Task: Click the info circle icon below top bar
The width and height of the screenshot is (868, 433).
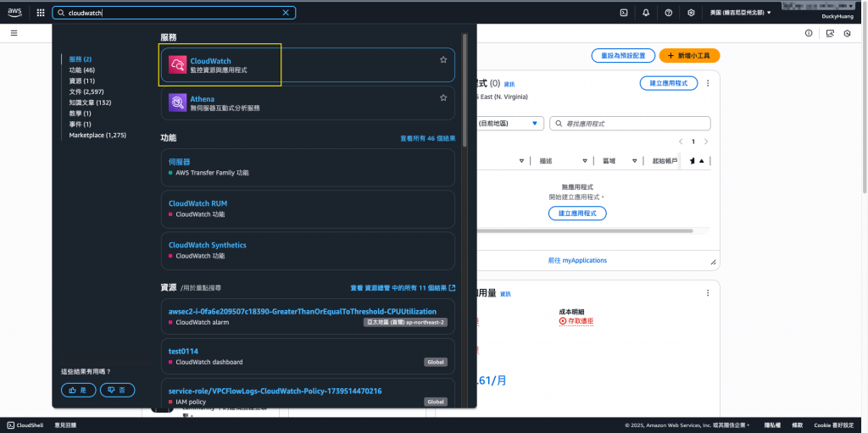Action: click(809, 33)
